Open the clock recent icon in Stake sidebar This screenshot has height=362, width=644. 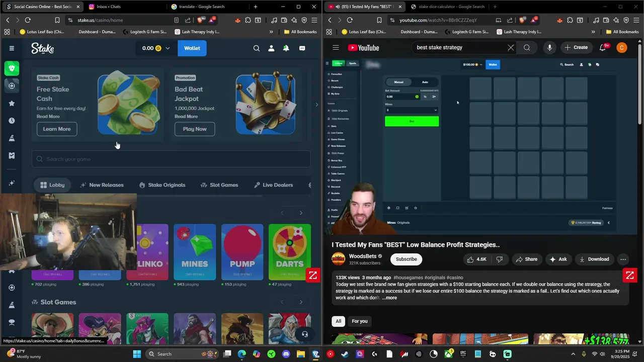(12, 121)
